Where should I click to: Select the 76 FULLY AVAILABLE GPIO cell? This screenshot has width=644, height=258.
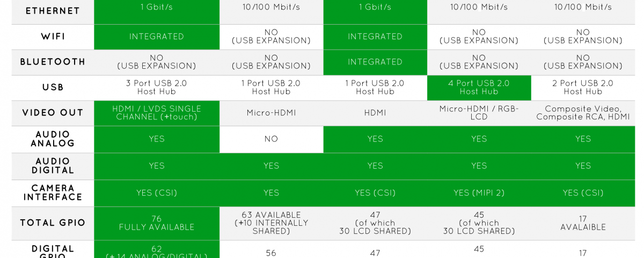157,223
